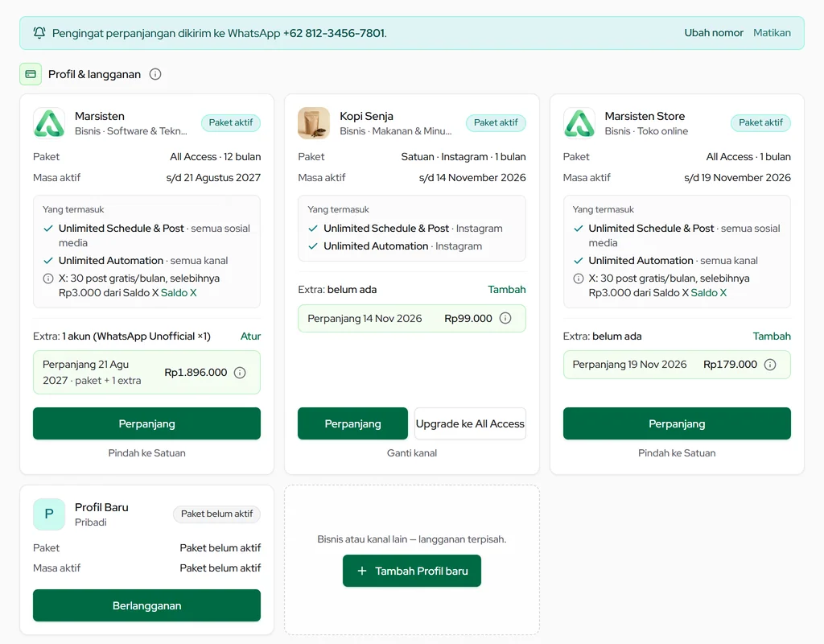Image resolution: width=824 pixels, height=644 pixels.
Task: Click 'Bisnis · Toko online' subtitle
Action: (x=646, y=131)
